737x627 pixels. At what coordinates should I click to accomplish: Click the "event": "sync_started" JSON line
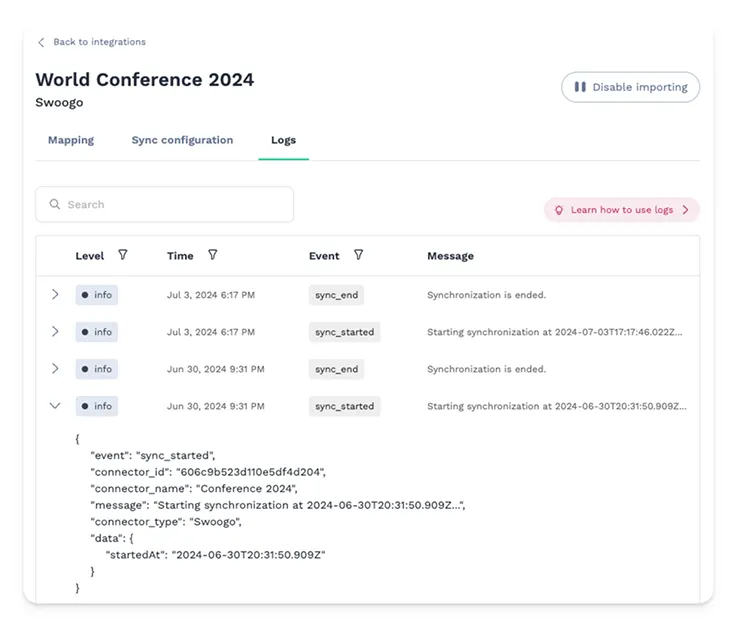(153, 455)
